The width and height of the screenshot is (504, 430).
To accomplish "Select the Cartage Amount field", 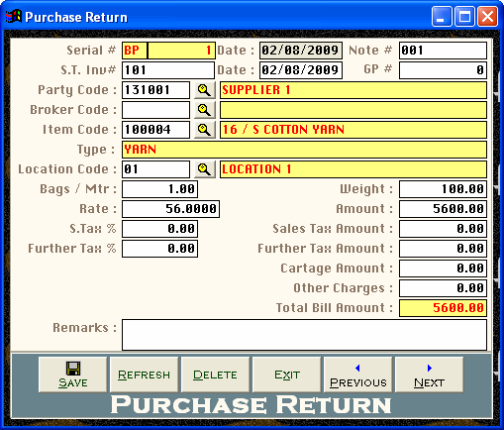I will click(x=443, y=269).
